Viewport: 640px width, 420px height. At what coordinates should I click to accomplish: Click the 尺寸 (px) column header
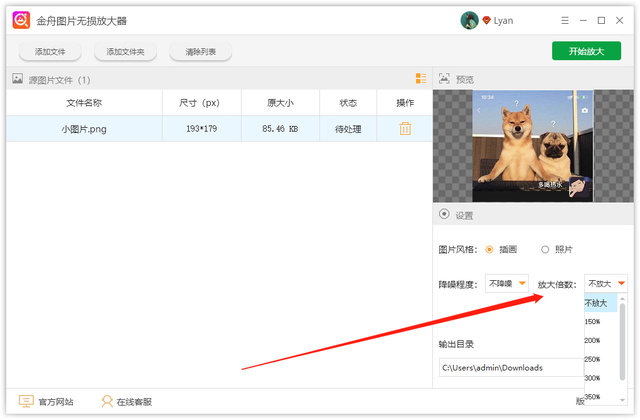[202, 103]
